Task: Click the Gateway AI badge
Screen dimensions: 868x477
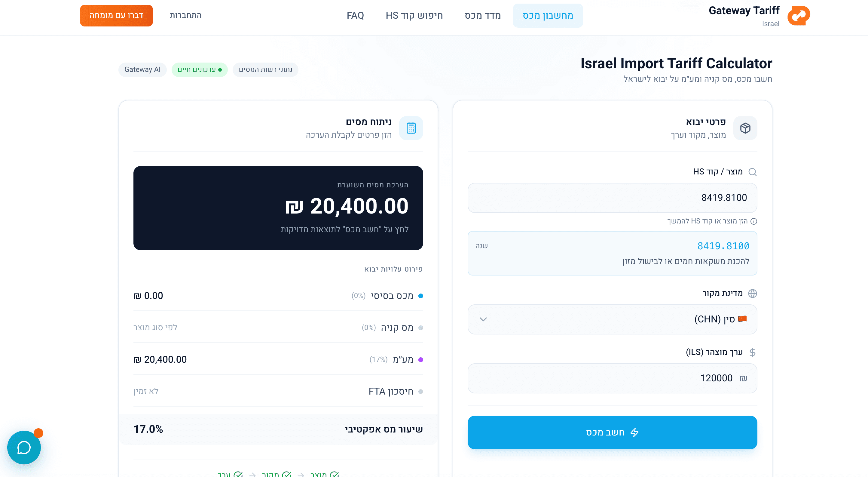Action: [x=142, y=69]
